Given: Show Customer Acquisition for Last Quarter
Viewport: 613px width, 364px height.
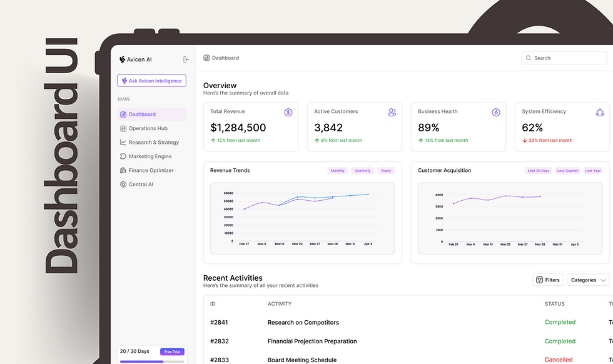Looking at the screenshot, I should tap(568, 171).
